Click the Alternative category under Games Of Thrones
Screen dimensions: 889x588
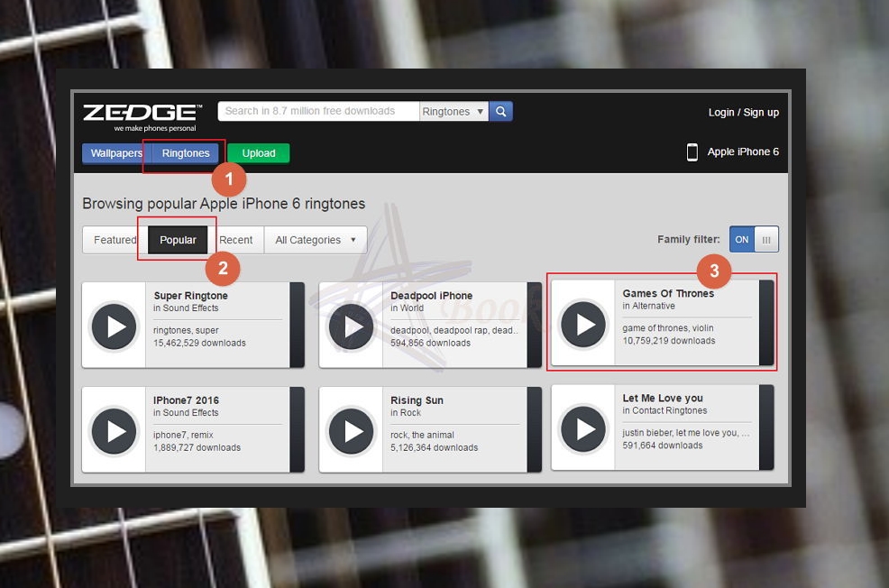(x=654, y=306)
